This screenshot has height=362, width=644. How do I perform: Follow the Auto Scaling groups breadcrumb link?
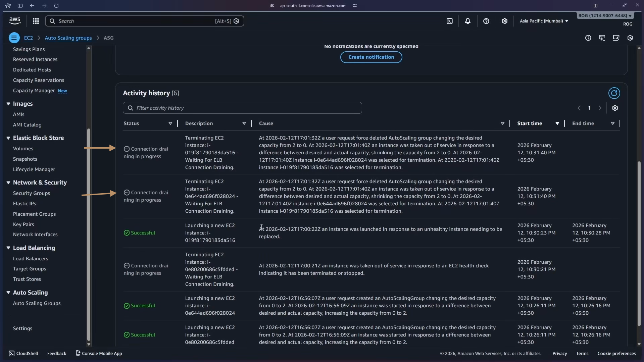(68, 38)
